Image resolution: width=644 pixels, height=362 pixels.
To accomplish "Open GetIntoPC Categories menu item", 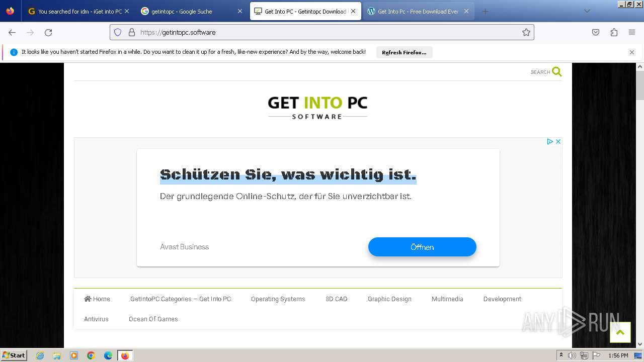I will [181, 299].
